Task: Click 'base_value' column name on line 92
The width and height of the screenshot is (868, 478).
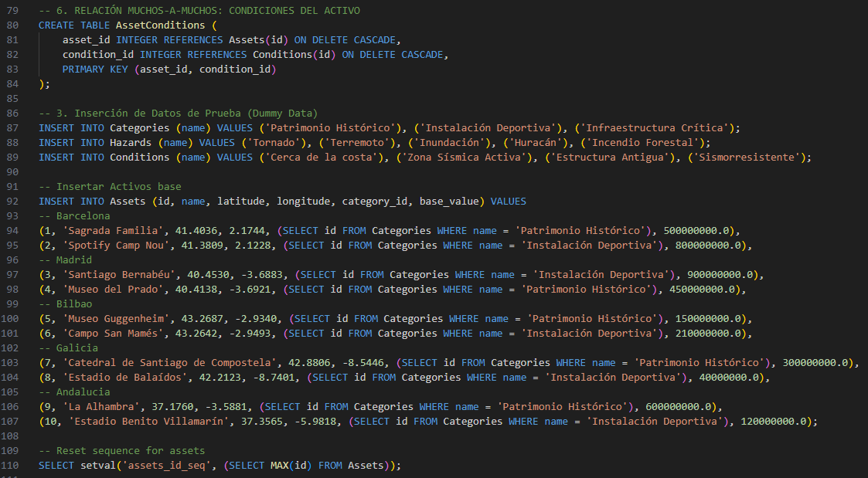Action: [449, 202]
